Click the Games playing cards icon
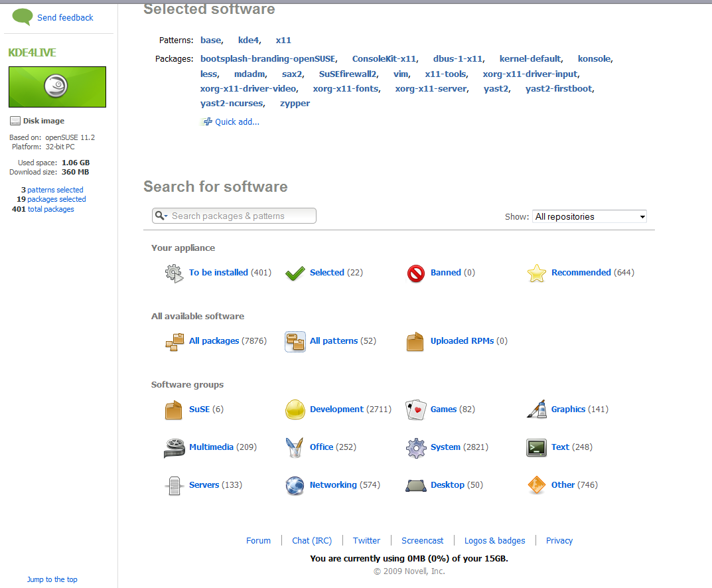712x588 pixels. coord(416,410)
